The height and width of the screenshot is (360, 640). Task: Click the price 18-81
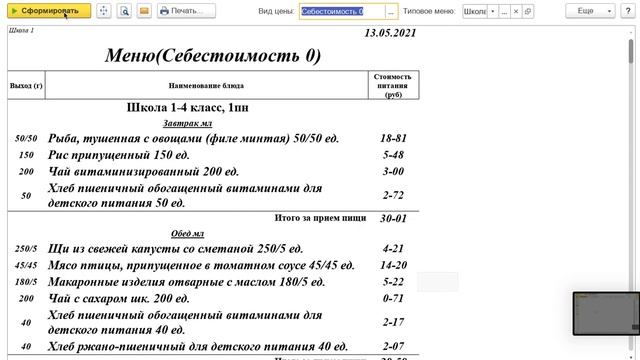click(x=393, y=138)
